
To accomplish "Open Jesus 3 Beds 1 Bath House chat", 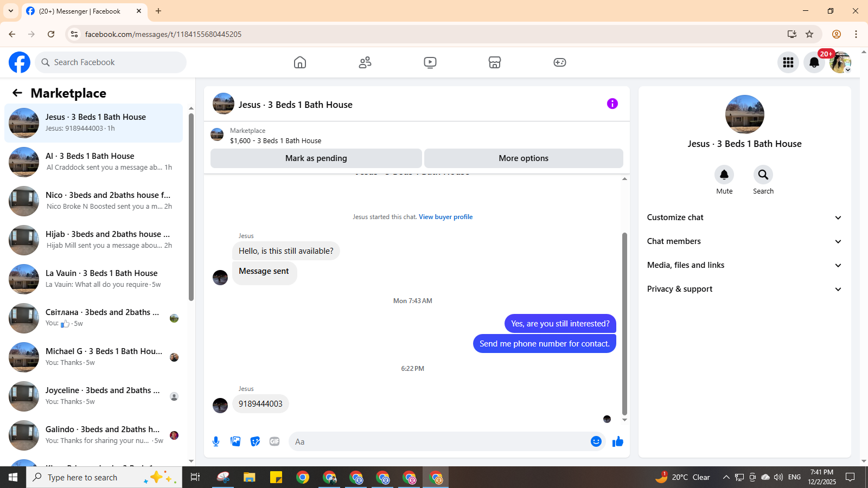I will click(x=93, y=123).
